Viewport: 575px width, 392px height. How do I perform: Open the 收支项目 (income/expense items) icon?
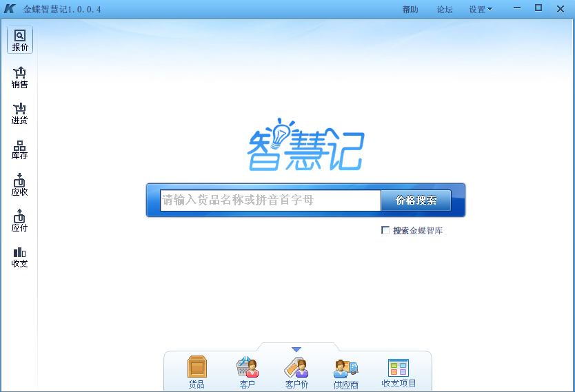point(399,373)
